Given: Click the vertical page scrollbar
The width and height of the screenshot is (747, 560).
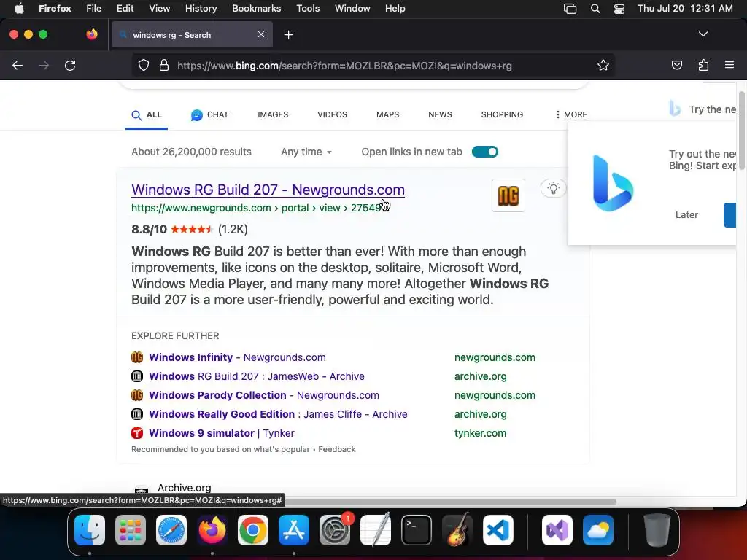Looking at the screenshot, I should point(742,131).
